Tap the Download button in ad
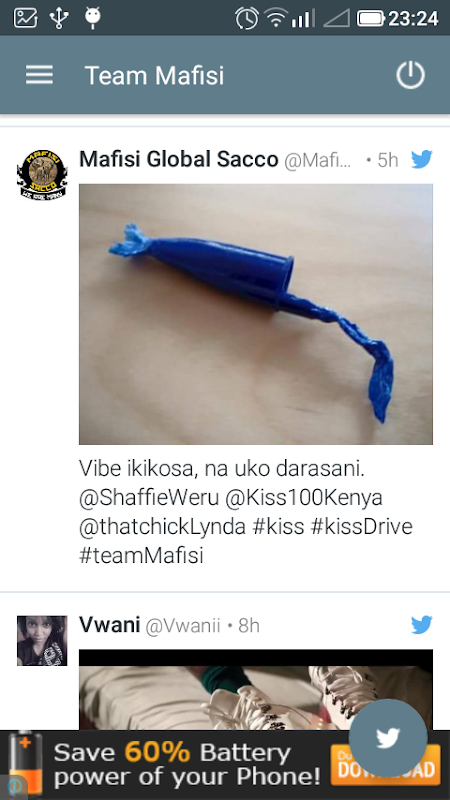Image resolution: width=450 pixels, height=800 pixels. [x=385, y=764]
